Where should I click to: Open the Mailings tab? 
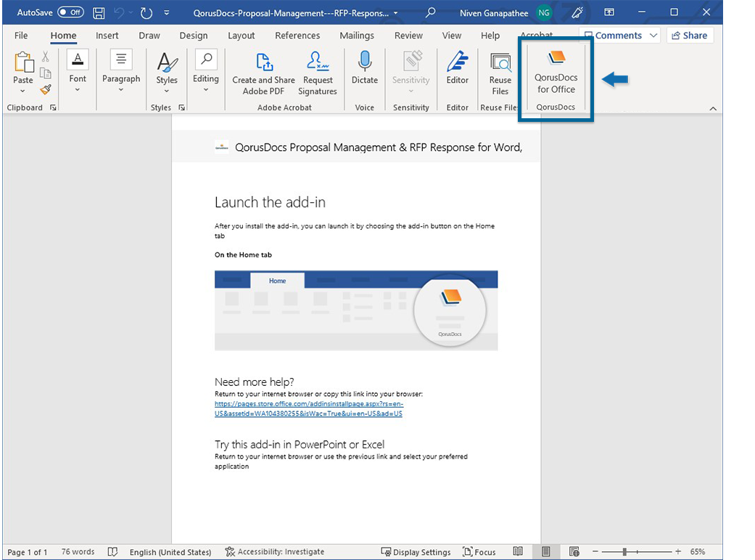click(x=357, y=35)
